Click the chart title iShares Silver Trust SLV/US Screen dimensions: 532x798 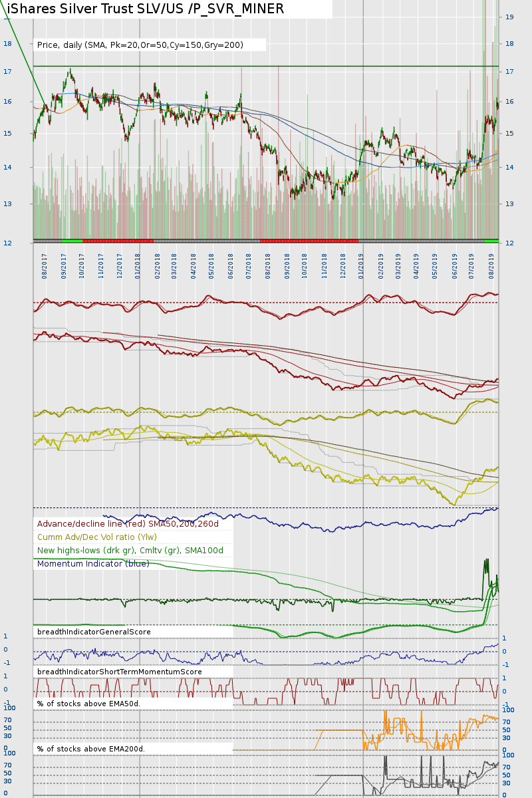146,9
